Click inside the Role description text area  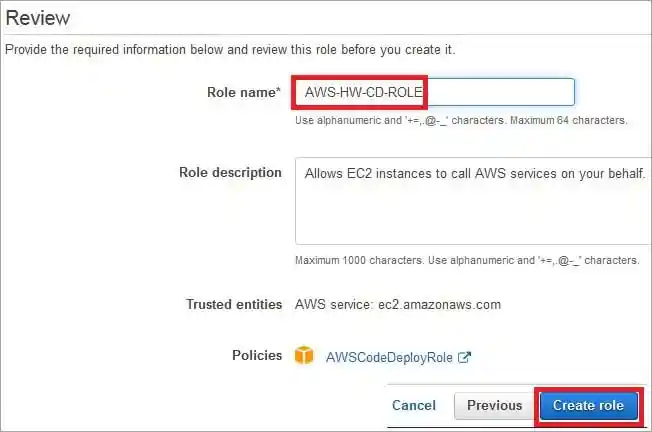pos(470,215)
